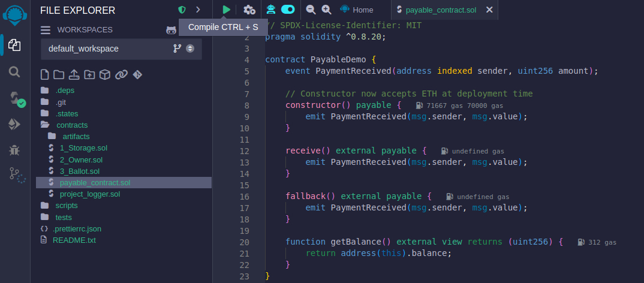Click the git branch icon in workspace selector
The image size is (644, 283).
(x=177, y=49)
